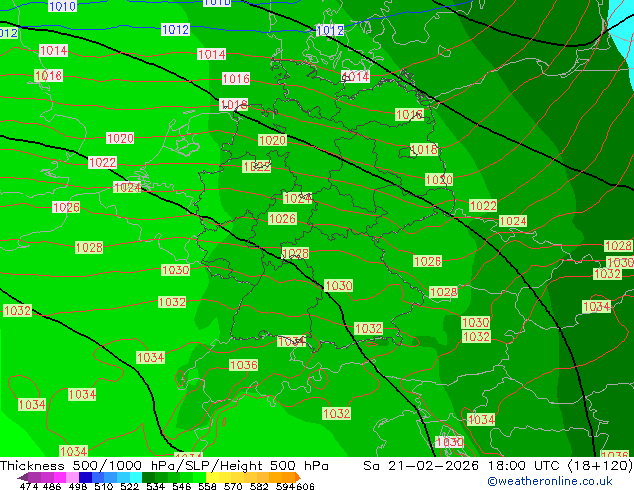Click the 474 legend value
634x490 pixels.
tap(29, 486)
